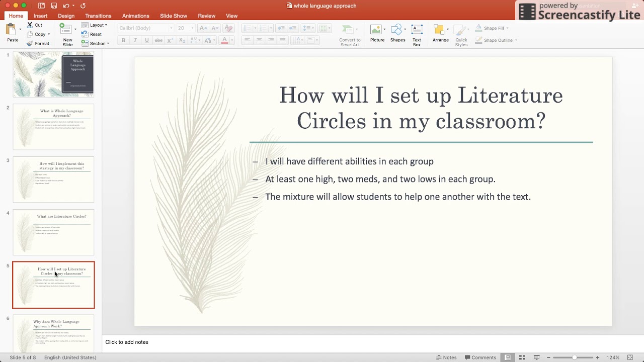Click the 'Click to add notes' field

(x=127, y=342)
